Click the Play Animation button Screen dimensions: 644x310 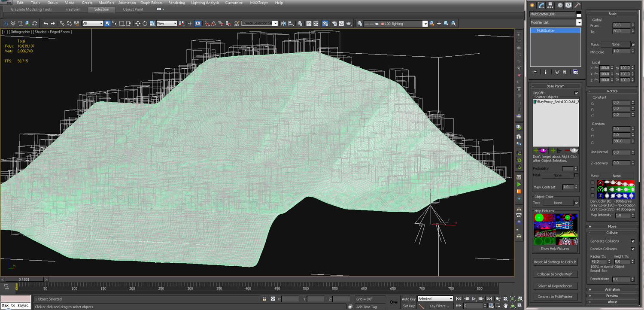(x=474, y=299)
